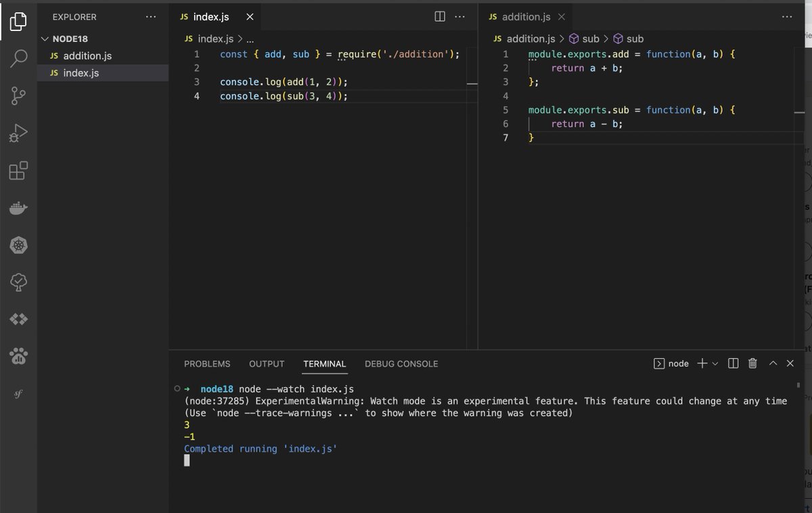This screenshot has width=812, height=513.
Task: Create a new terminal with plus
Action: 702,363
